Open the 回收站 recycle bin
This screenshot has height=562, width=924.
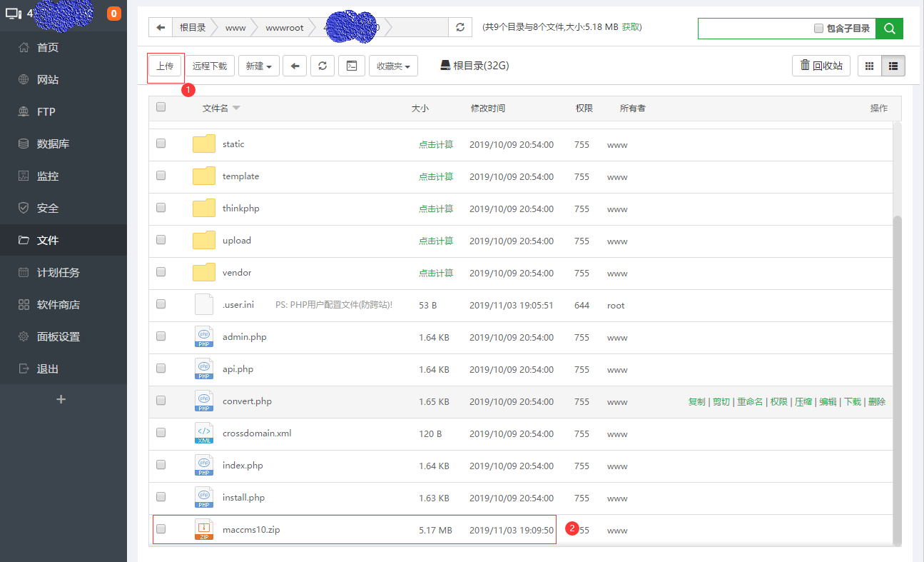click(x=821, y=66)
